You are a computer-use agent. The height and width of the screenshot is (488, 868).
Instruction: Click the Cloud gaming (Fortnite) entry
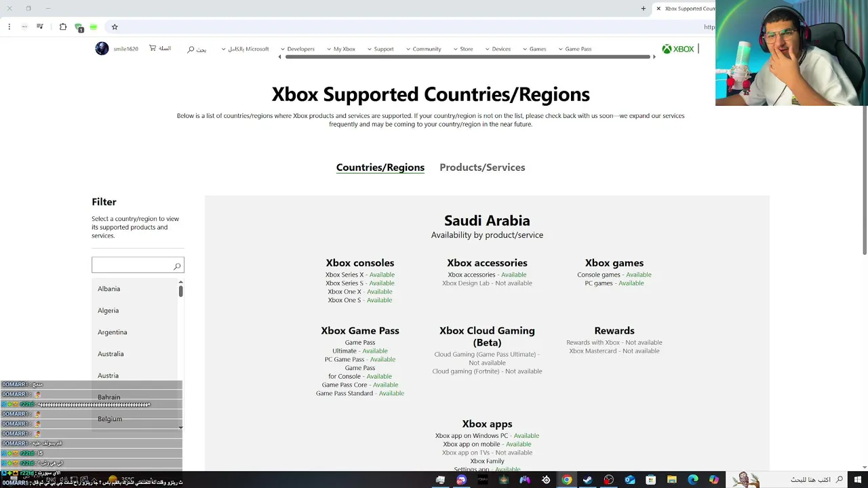pyautogui.click(x=487, y=371)
